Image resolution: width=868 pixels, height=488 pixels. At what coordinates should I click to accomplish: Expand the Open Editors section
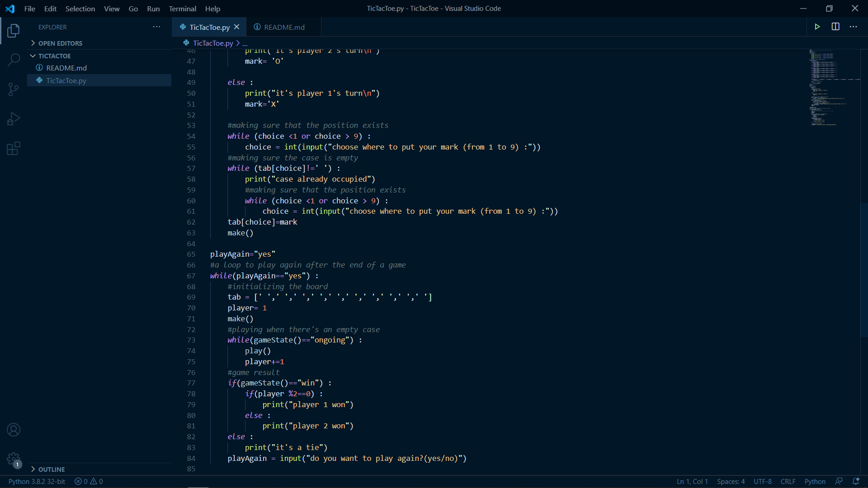point(60,43)
